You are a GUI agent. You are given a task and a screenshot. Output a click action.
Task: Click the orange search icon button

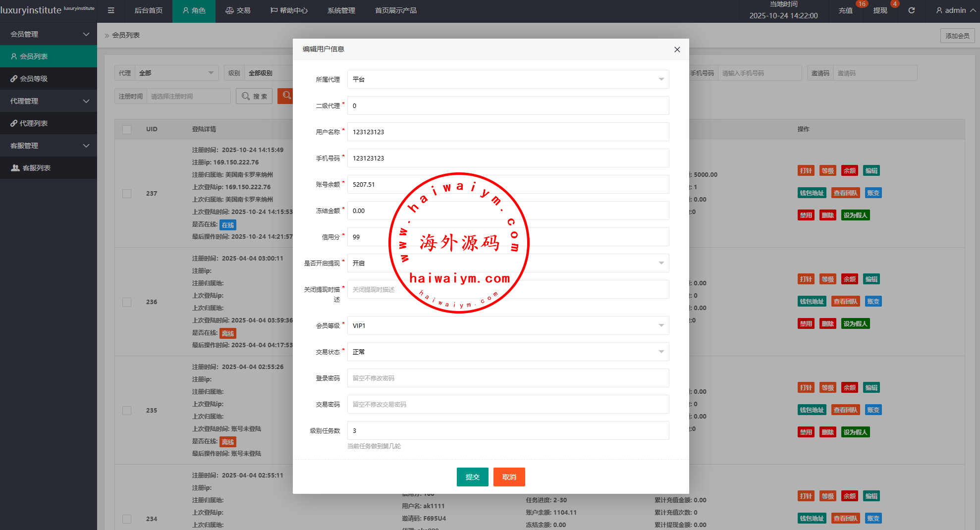coord(286,96)
